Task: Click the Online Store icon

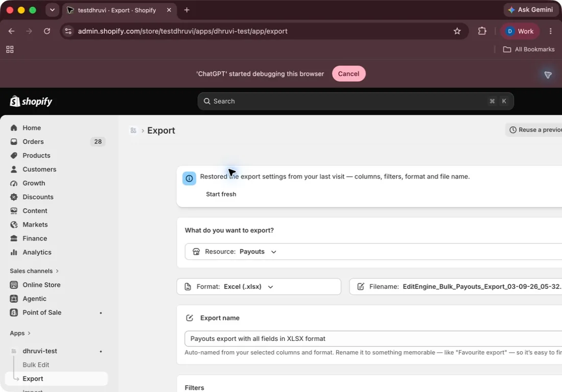Action: pyautogui.click(x=14, y=285)
